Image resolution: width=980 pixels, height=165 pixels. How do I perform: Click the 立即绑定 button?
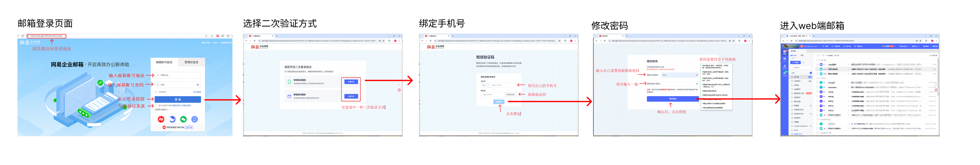tap(499, 102)
